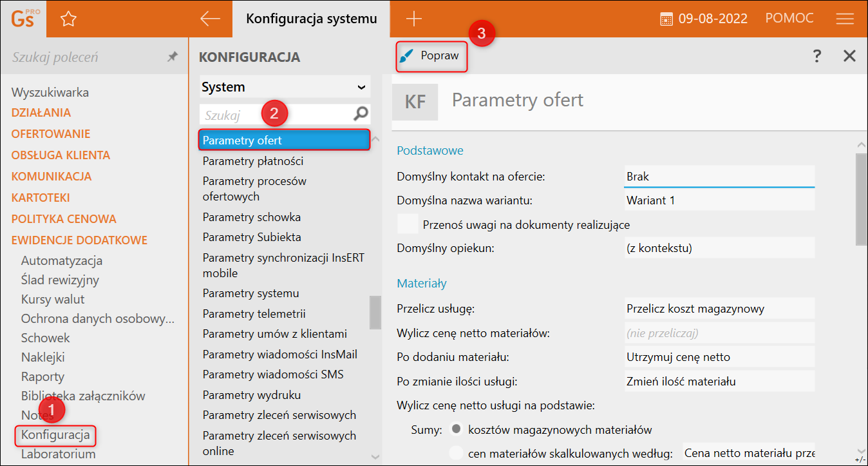Click the magnifier search icon
This screenshot has width=868, height=466.
click(361, 114)
